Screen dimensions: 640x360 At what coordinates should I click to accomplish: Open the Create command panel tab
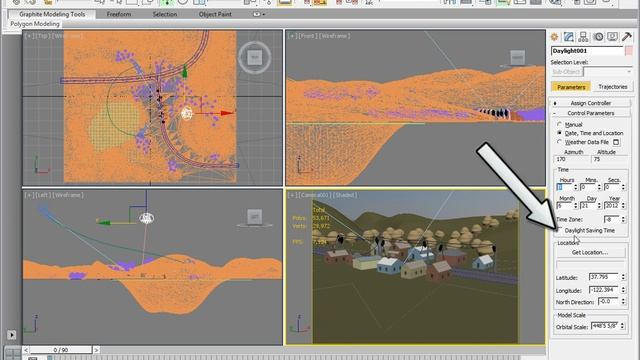[554, 37]
